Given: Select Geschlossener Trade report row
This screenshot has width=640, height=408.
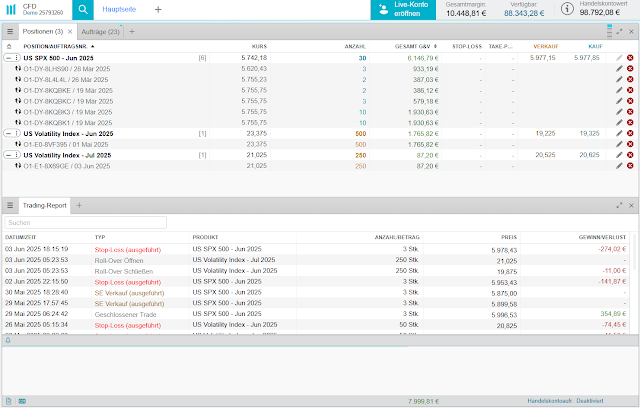Looking at the screenshot, I should click(316, 314).
